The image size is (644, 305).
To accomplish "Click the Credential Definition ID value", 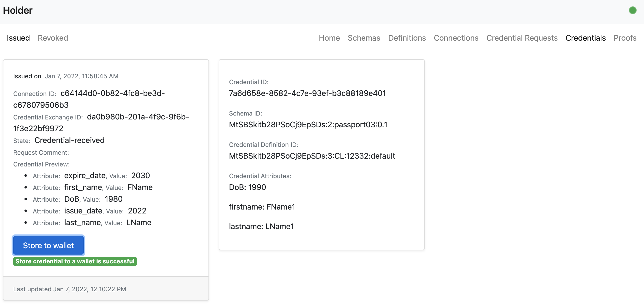I will coord(312,156).
